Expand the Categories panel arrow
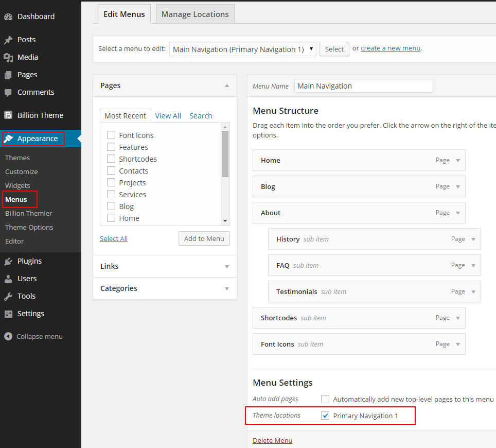Screen dimensions: 496x448 227,289
